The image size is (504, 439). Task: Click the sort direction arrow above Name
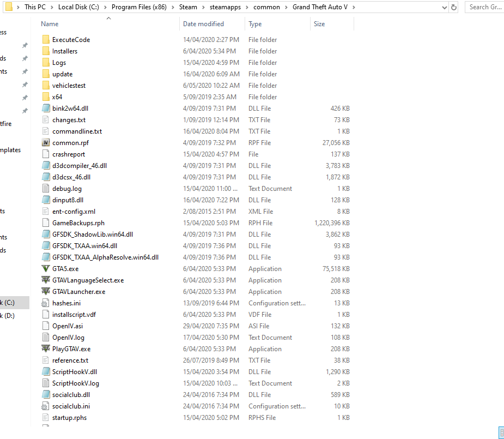click(x=108, y=19)
